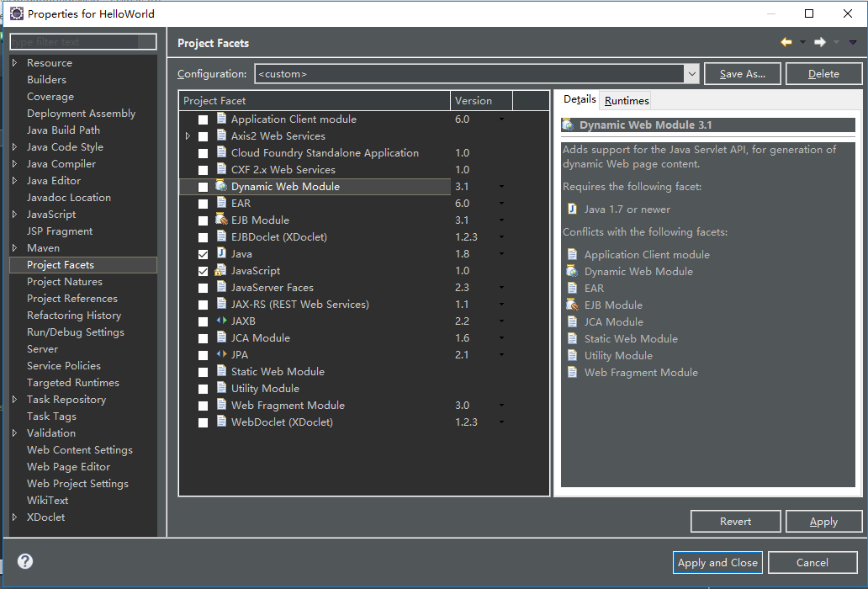Click the forward navigation arrow icon
Screen dimensions: 868x589
point(820,42)
